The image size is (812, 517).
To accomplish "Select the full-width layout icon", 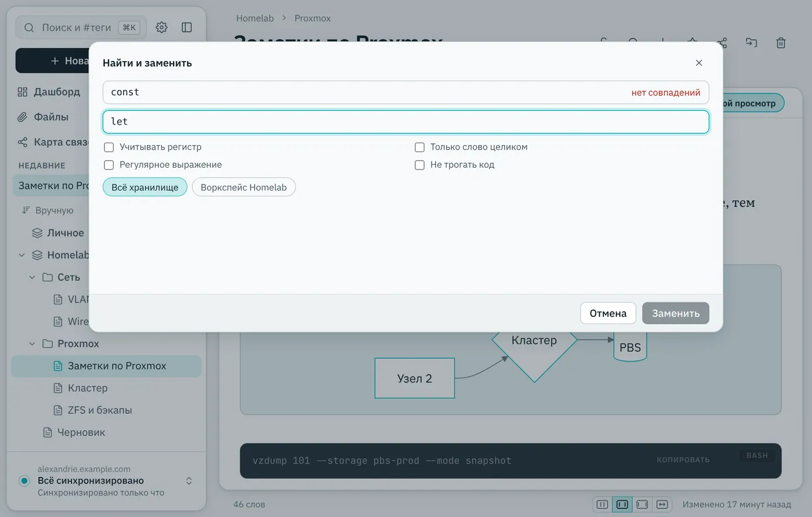I will tap(662, 504).
